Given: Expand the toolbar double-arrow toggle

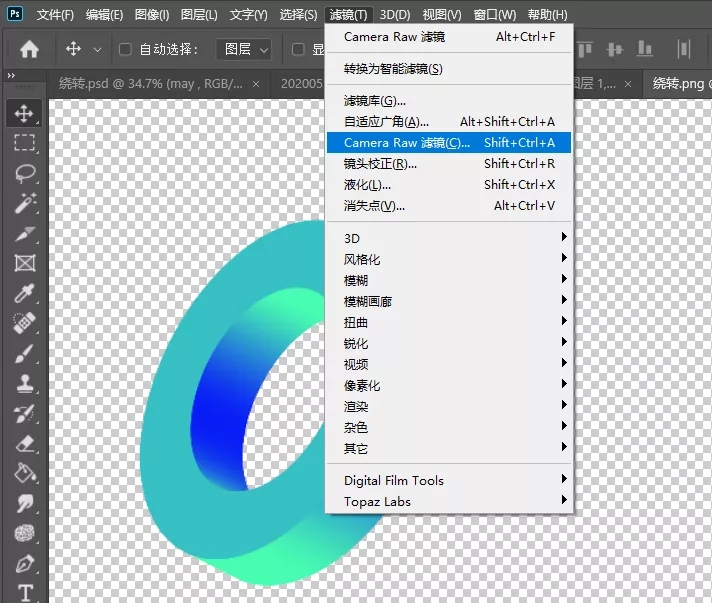Looking at the screenshot, I should 11,75.
